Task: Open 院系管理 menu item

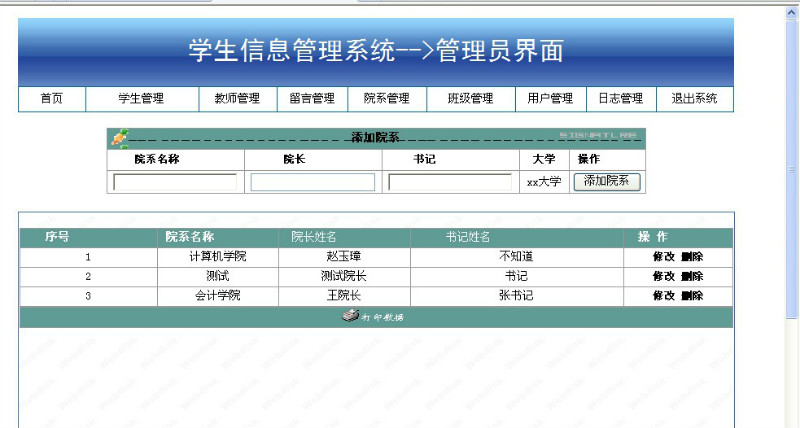Action: (386, 98)
